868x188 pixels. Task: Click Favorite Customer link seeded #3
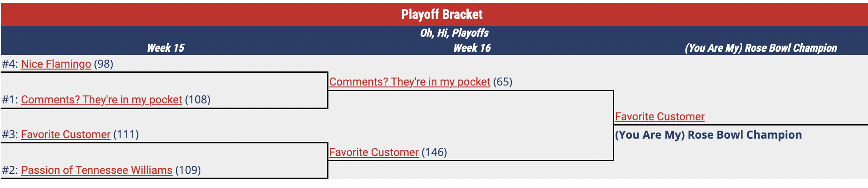[66, 134]
